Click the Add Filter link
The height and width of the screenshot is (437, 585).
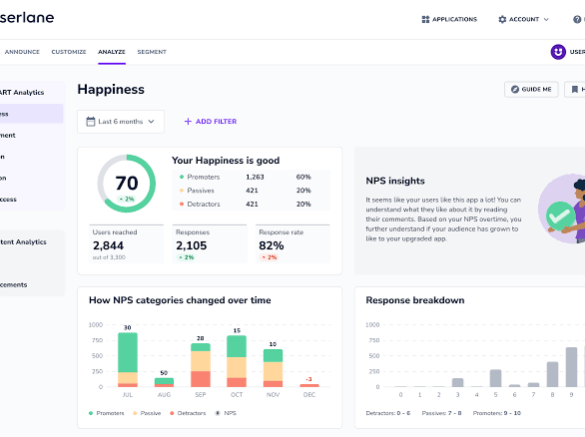(x=210, y=122)
